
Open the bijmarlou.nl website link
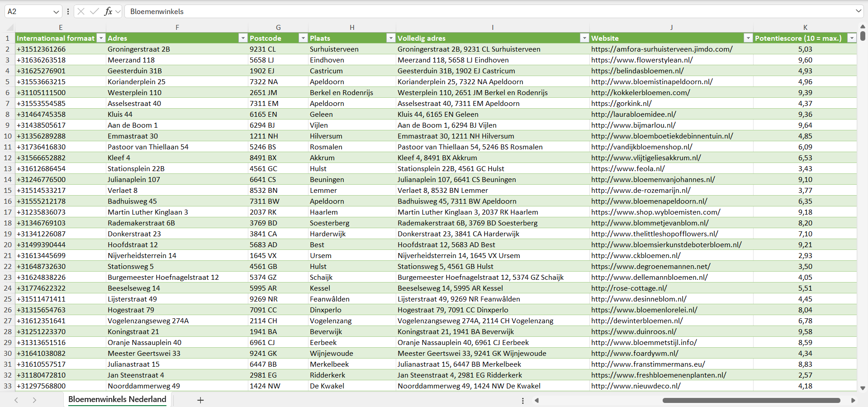(633, 125)
